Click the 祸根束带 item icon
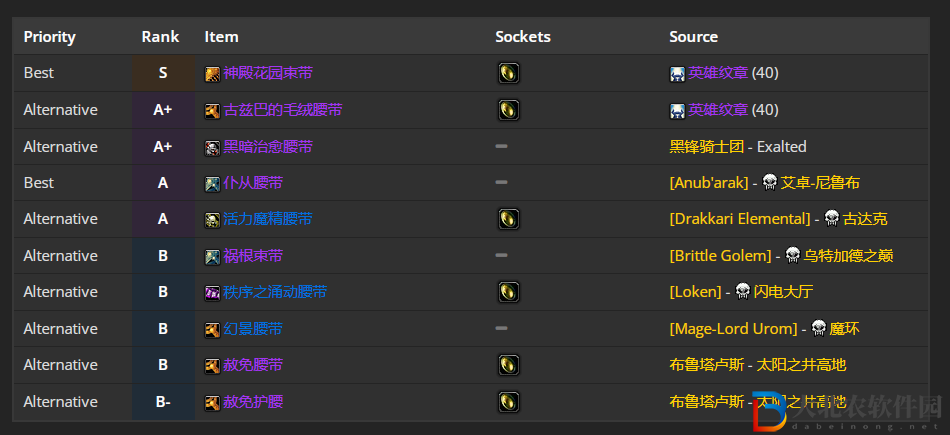The image size is (950, 435). click(x=212, y=256)
